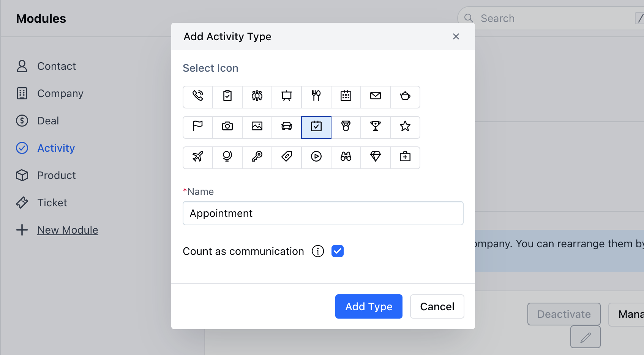Pick the play button circle icon
The width and height of the screenshot is (644, 355).
(316, 157)
